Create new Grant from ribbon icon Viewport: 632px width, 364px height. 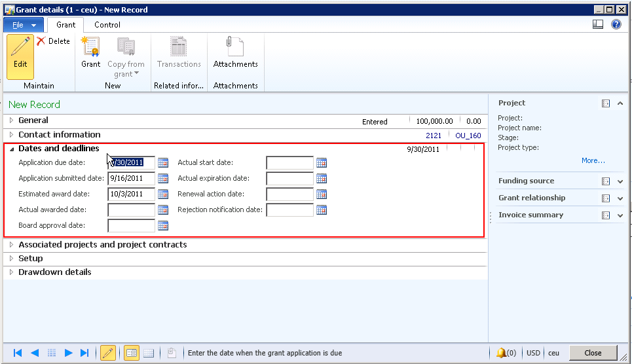90,48
